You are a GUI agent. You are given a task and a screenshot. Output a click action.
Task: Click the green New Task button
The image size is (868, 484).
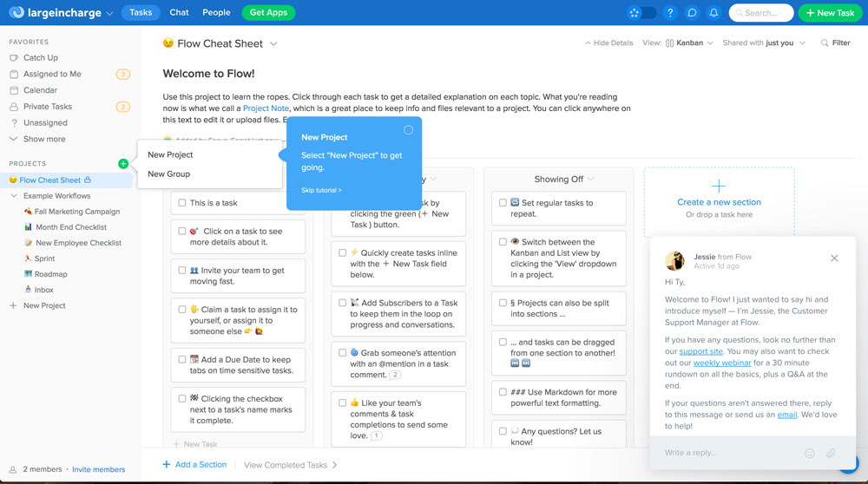(x=830, y=13)
